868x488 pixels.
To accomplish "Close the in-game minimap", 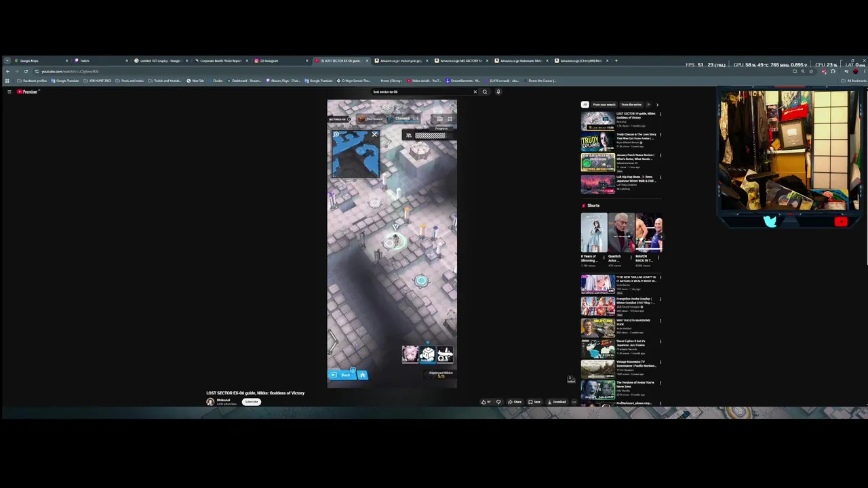I will (374, 134).
